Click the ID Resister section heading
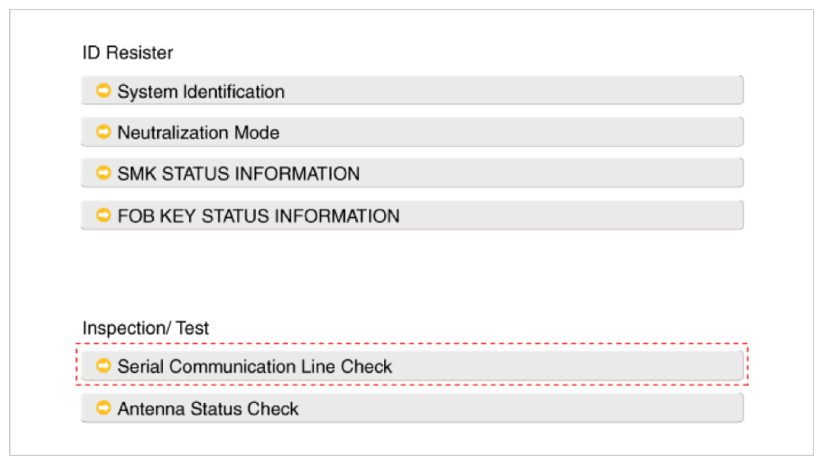The width and height of the screenshot is (823, 465). (128, 52)
